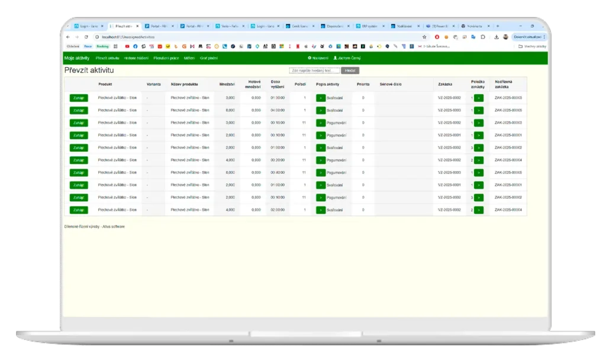
Task: Open a new browser tab with plus icon
Action: tap(497, 26)
